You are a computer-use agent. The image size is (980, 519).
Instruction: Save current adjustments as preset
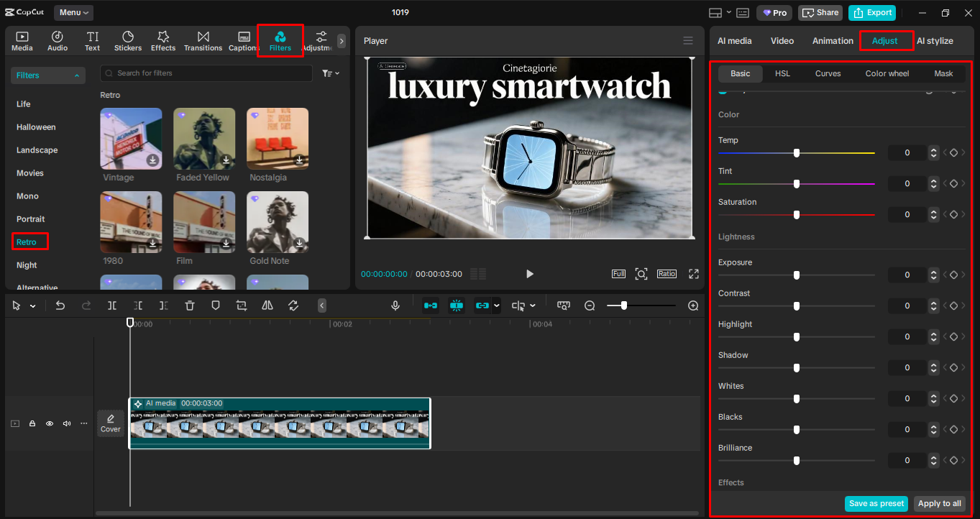tap(876, 503)
